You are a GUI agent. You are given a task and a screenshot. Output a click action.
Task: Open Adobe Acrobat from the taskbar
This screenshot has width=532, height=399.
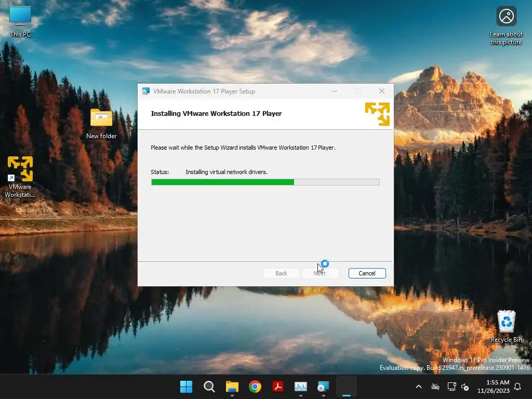pyautogui.click(x=278, y=387)
